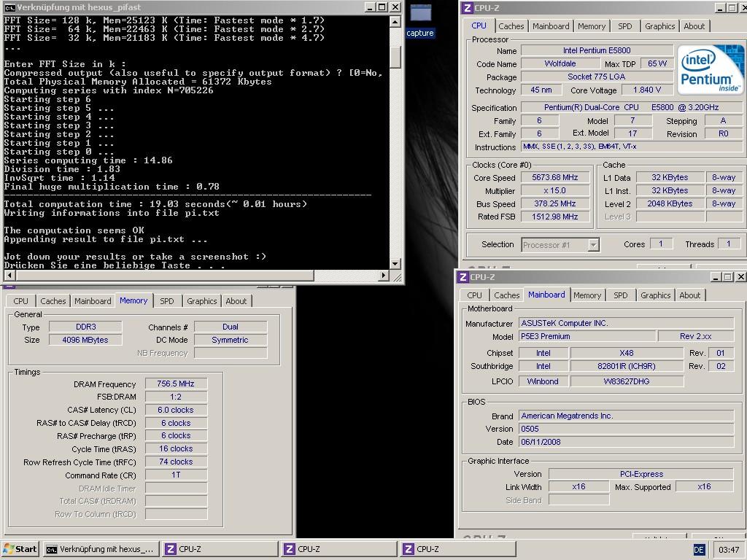This screenshot has width=747, height=560.
Task: Click the CPU-Z title bar icon in CPU window
Action: coord(468,7)
